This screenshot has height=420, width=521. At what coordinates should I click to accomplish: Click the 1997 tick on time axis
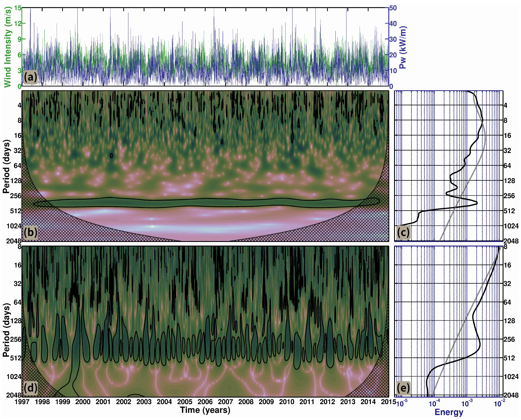click(22, 402)
